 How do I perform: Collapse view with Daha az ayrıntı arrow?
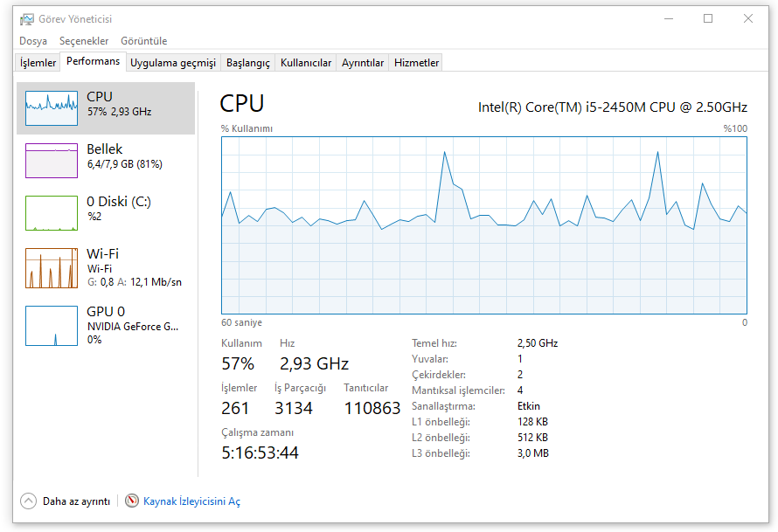[29, 501]
